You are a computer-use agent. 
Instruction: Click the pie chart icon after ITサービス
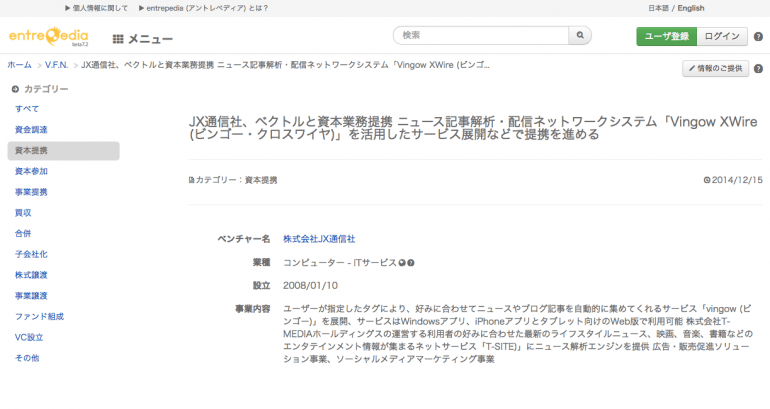pyautogui.click(x=402, y=263)
